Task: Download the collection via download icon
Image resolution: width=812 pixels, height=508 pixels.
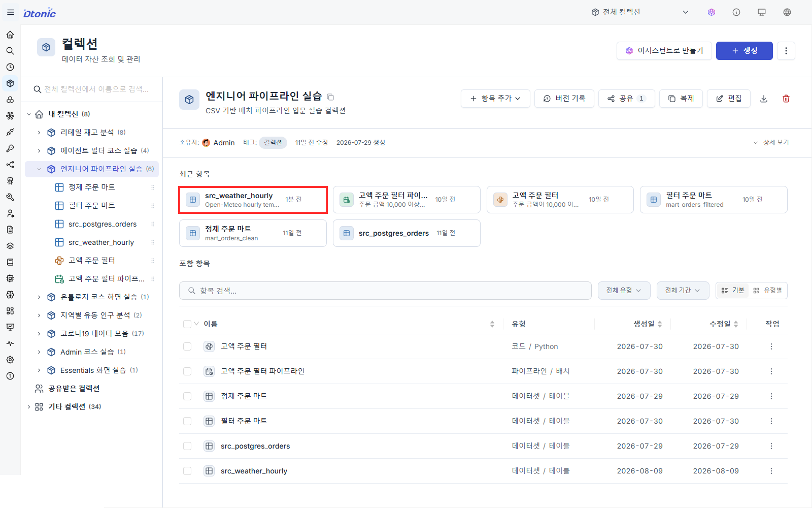Action: (764, 99)
